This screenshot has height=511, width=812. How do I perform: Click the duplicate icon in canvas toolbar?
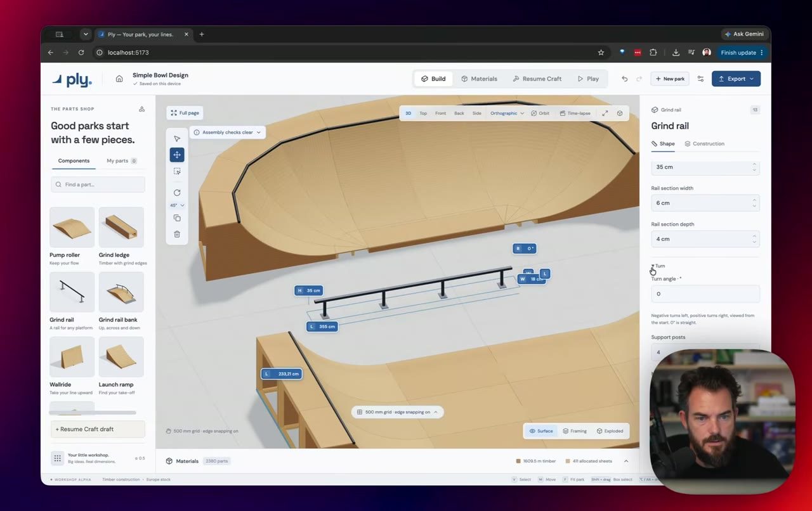click(177, 218)
